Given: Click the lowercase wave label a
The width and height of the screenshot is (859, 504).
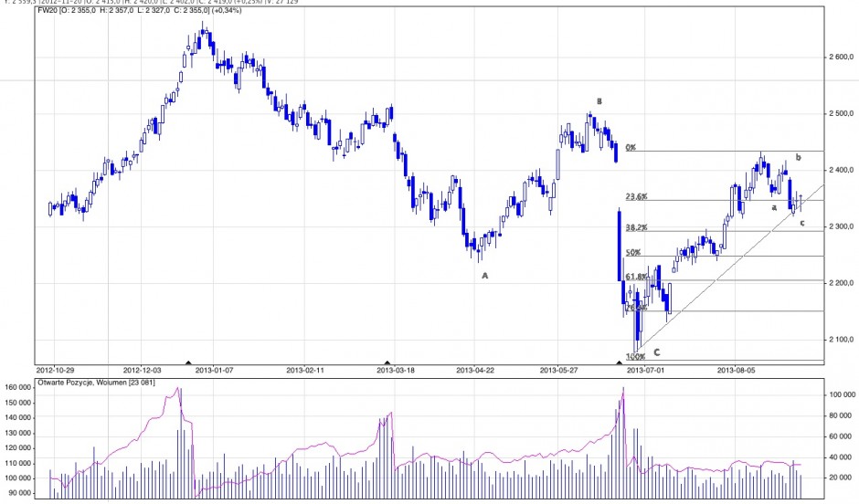Looking at the screenshot, I should coord(774,207).
